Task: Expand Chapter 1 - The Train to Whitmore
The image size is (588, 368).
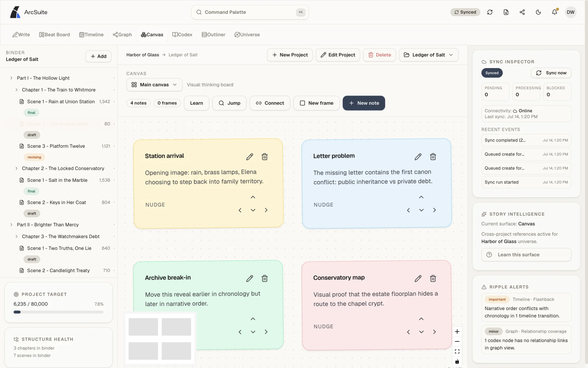Action: point(16,90)
